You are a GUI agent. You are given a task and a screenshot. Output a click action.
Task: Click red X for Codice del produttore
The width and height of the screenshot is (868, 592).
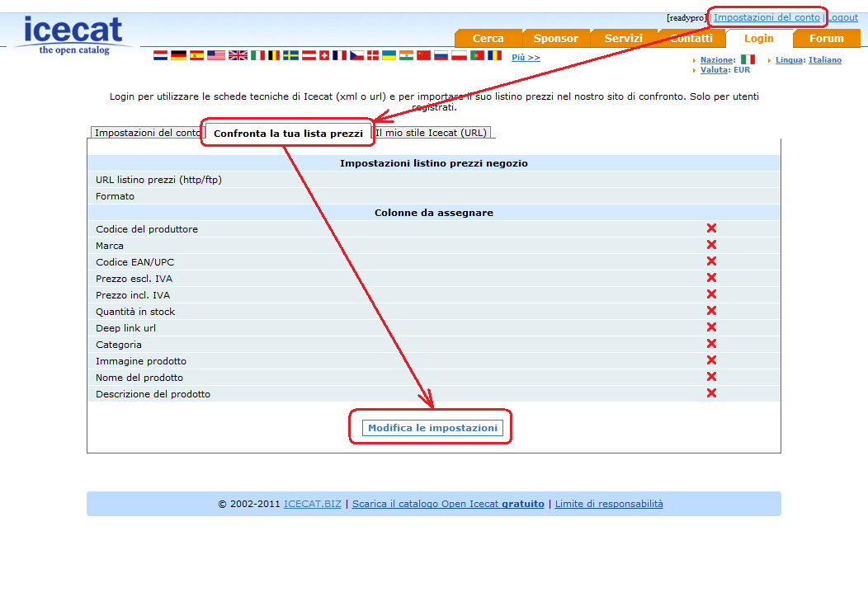(711, 228)
